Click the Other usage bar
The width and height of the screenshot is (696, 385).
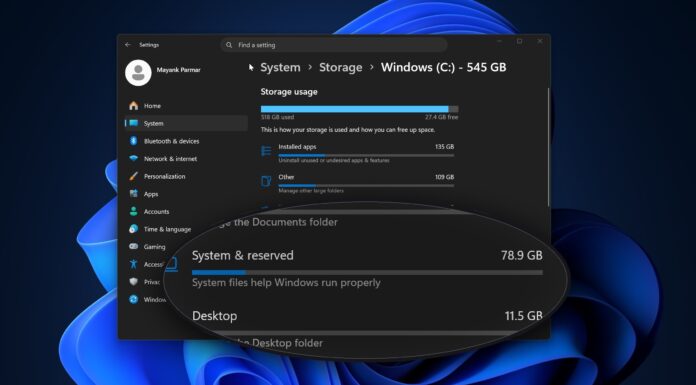[x=366, y=186]
